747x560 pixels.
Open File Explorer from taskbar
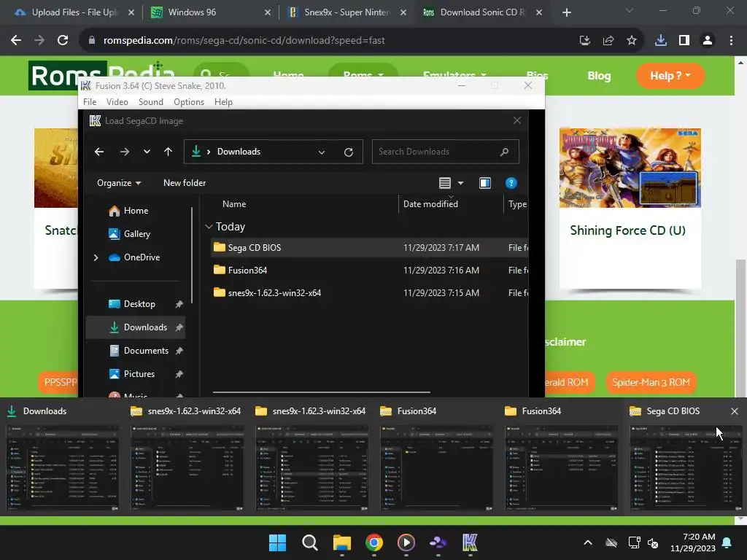click(x=341, y=542)
